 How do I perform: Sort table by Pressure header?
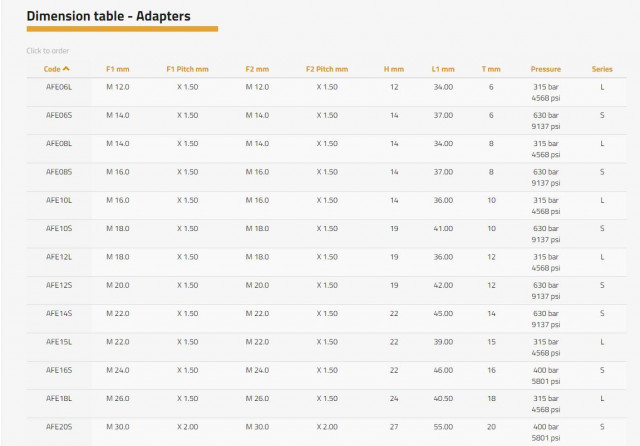pos(546,69)
